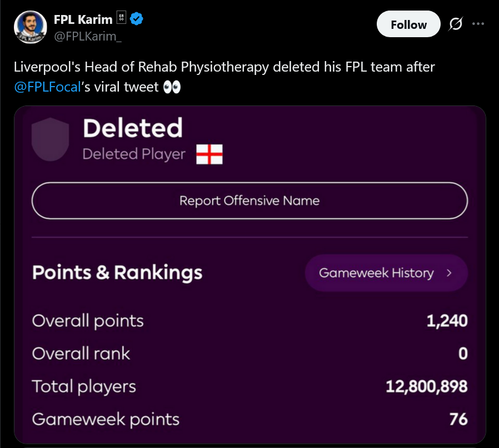Open the three-dot more options menu
The height and width of the screenshot is (448, 499).
pos(478,24)
